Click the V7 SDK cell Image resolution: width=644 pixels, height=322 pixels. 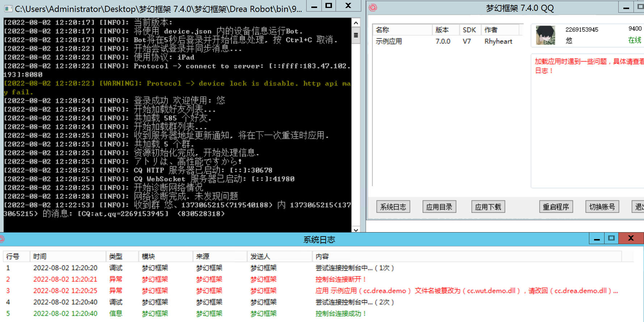467,41
